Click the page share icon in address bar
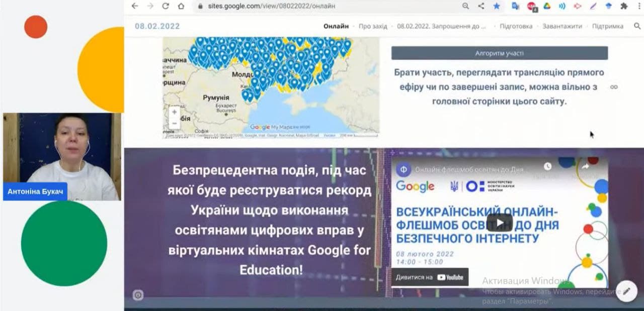This screenshot has height=311, width=644. [x=481, y=6]
